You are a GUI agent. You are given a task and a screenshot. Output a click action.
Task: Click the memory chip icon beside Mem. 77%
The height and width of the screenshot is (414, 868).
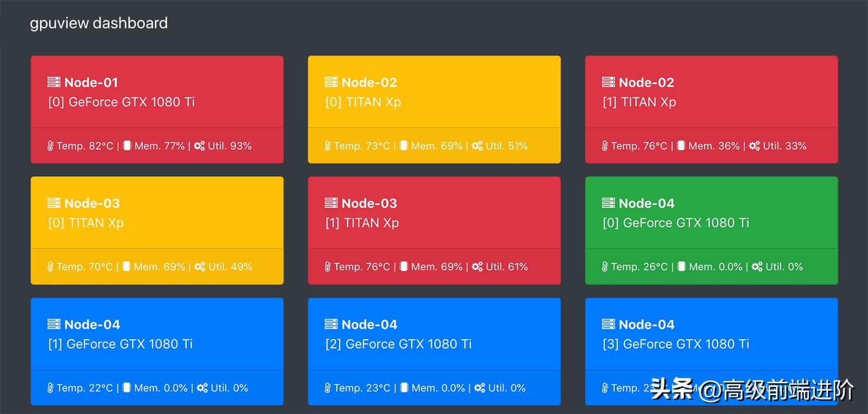pyautogui.click(x=127, y=146)
